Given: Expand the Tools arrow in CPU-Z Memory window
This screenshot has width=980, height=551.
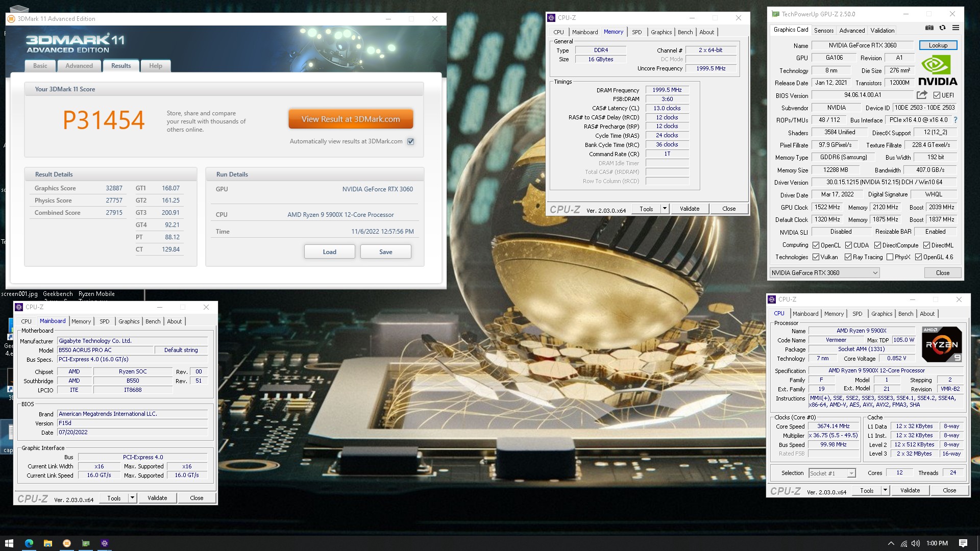Looking at the screenshot, I should (x=665, y=209).
